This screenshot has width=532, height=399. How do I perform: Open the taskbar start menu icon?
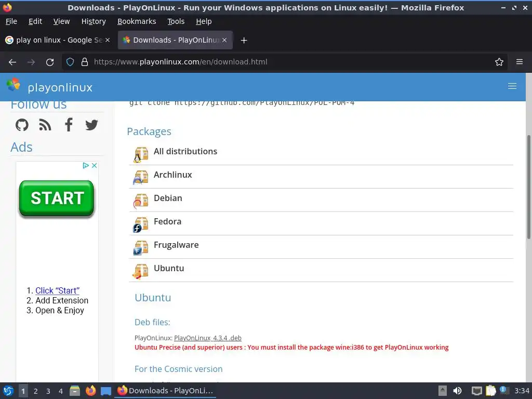8,391
